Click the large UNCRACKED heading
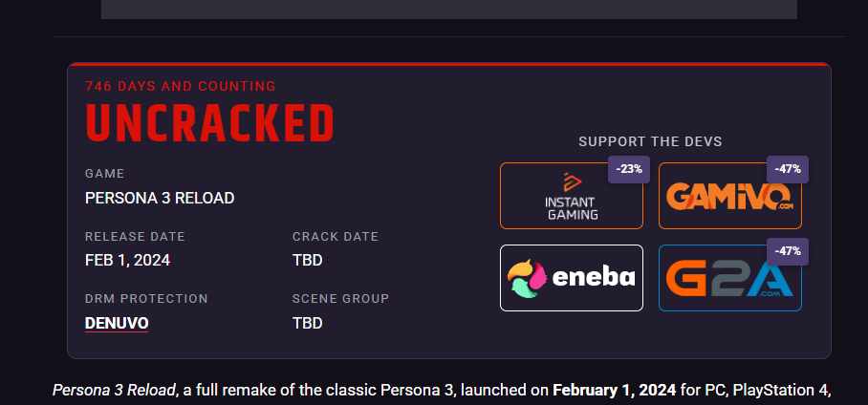 (209, 123)
